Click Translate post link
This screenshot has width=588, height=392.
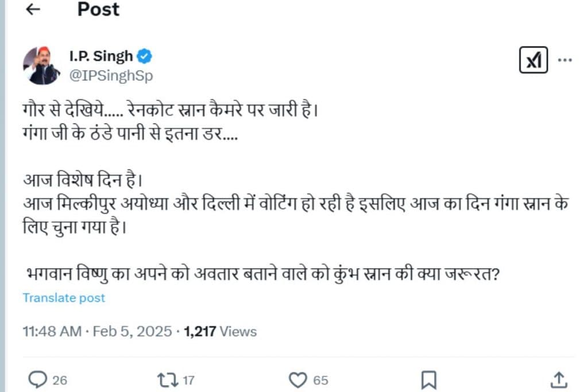point(64,298)
